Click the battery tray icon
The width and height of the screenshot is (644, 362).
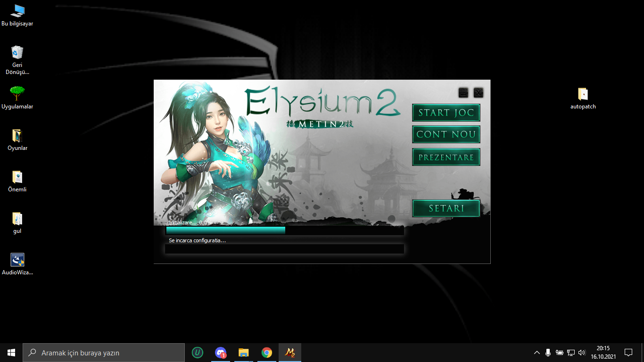pos(559,353)
